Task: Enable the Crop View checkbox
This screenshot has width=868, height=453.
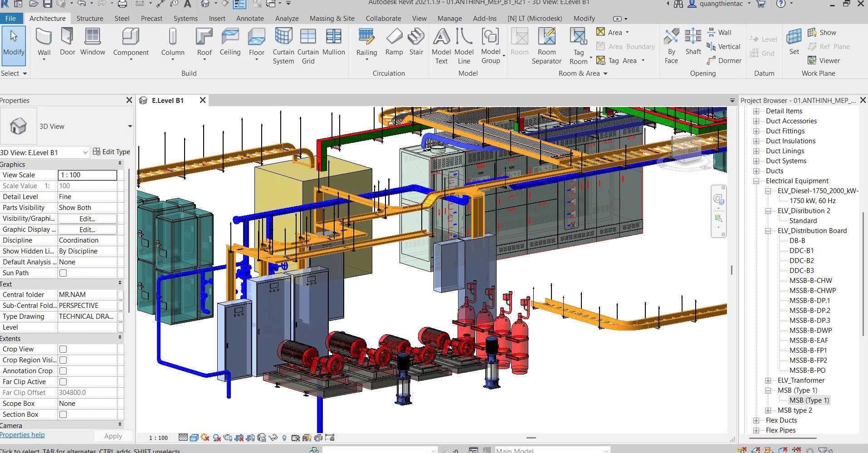Action: (x=63, y=349)
